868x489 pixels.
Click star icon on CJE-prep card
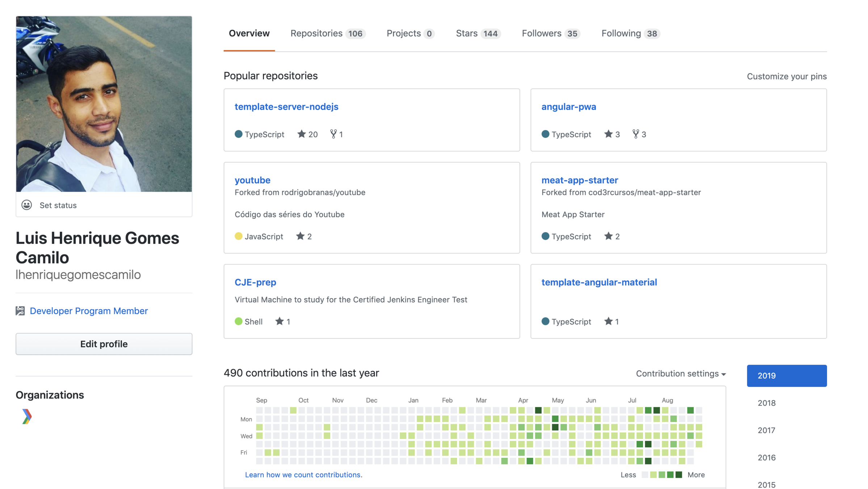pos(279,321)
